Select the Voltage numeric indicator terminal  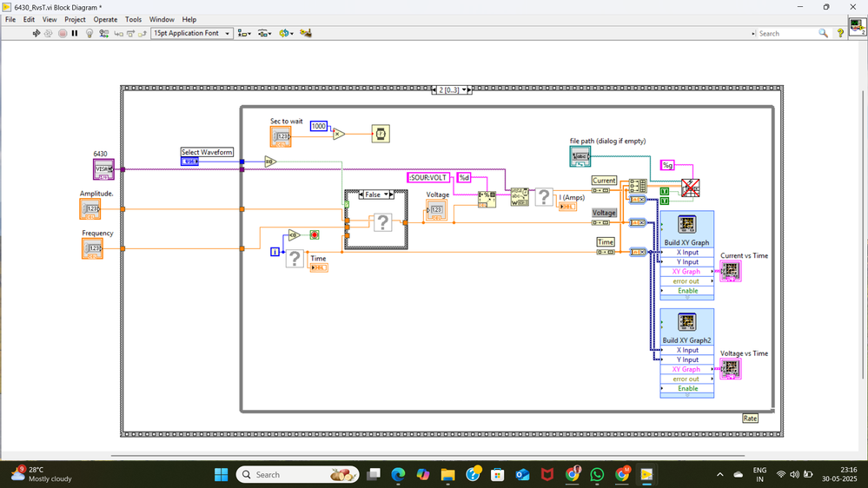click(x=436, y=210)
